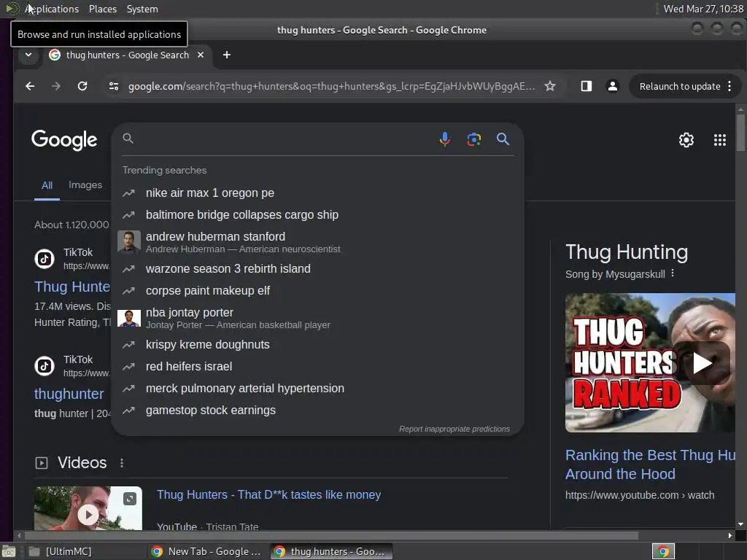Click the horizontal page scrollbar
The image size is (747, 560).
[x=331, y=536]
